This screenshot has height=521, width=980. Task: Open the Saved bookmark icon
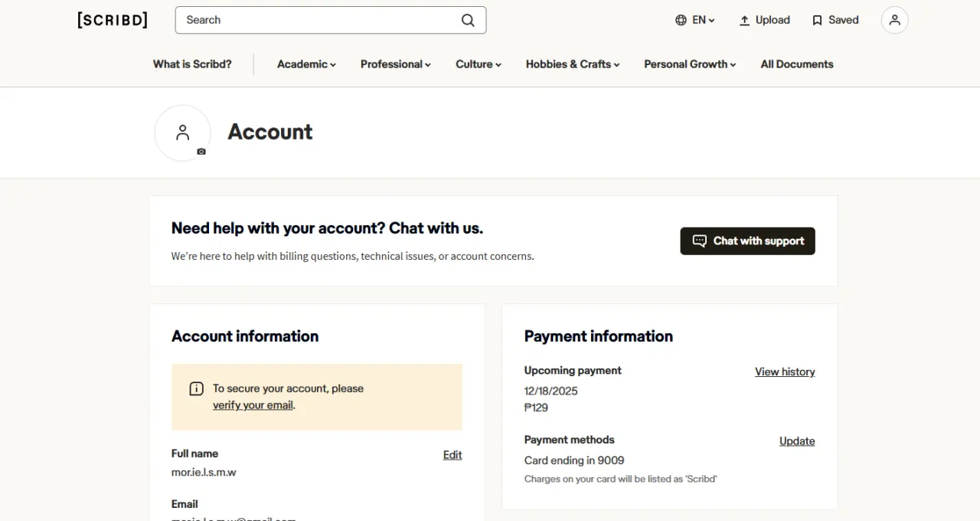tap(818, 20)
